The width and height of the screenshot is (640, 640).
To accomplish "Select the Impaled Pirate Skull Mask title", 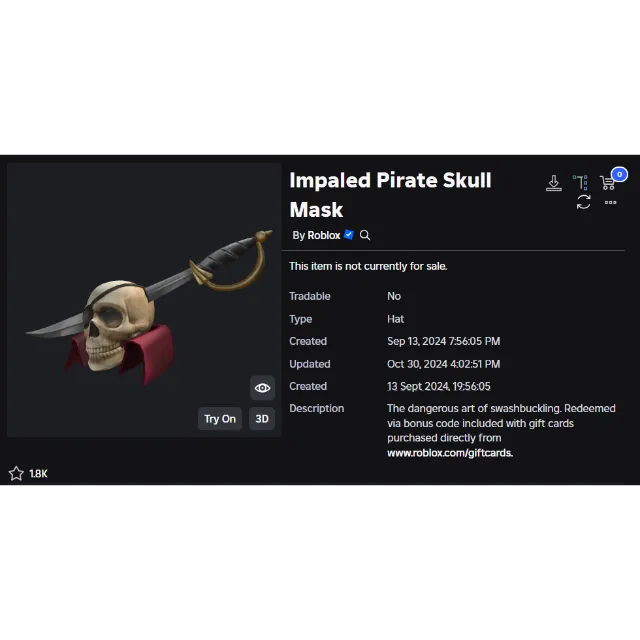I will click(x=390, y=195).
